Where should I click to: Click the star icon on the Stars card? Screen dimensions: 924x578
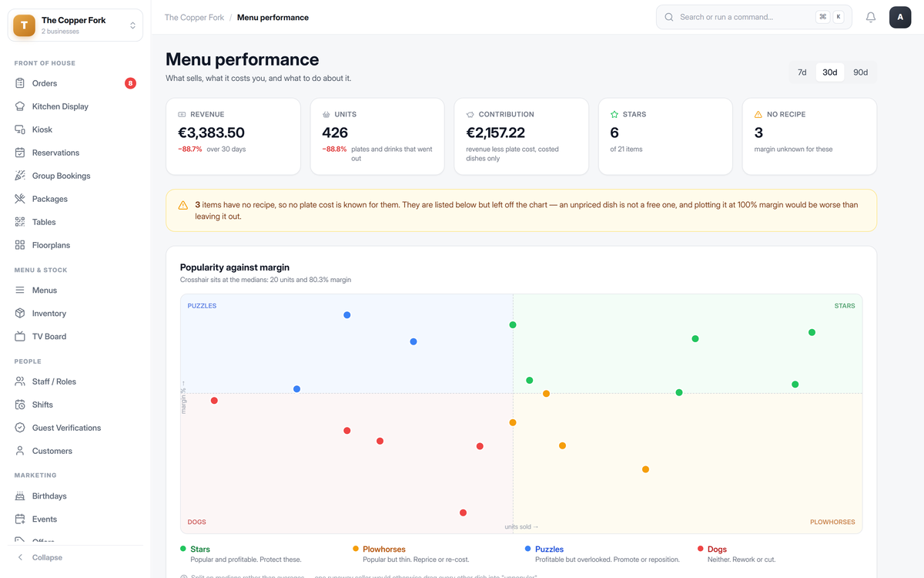614,114
